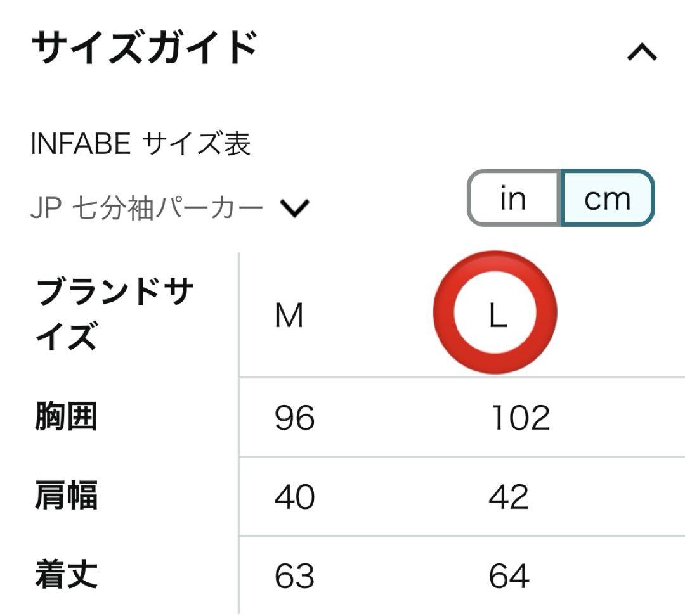
Task: Click the 胸囲 row label
Action: (66, 416)
